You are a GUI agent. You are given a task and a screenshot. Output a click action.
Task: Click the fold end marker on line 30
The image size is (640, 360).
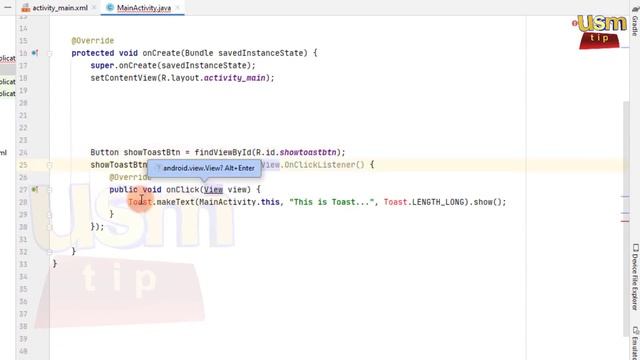tap(49, 227)
